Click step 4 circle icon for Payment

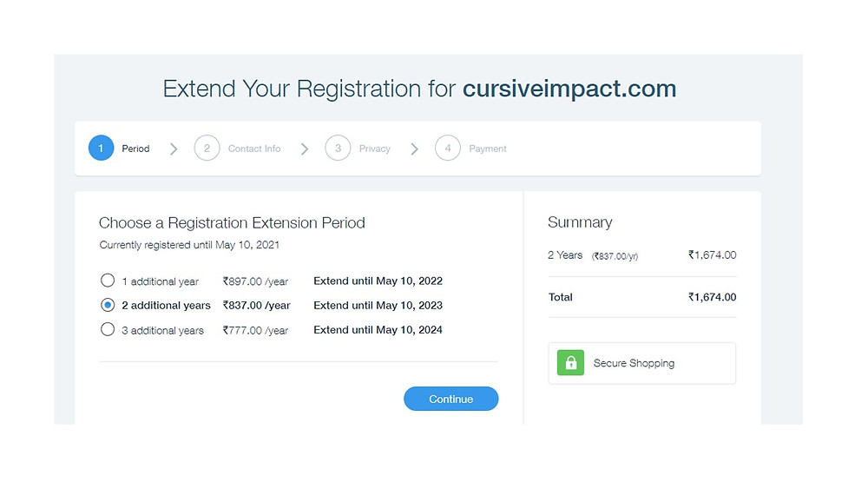[448, 149]
